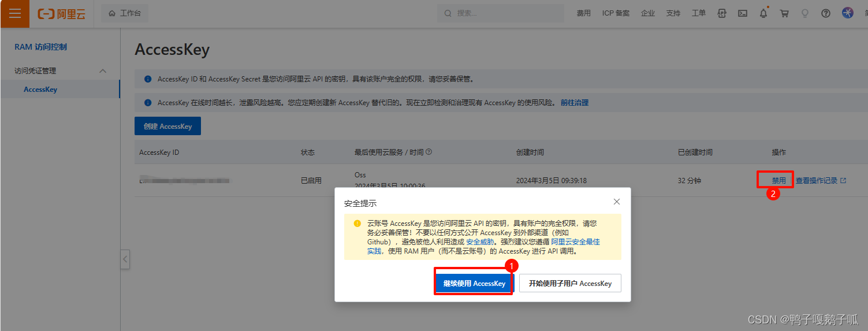The width and height of the screenshot is (868, 331).
Task: Open the 工单 menu
Action: tap(699, 13)
